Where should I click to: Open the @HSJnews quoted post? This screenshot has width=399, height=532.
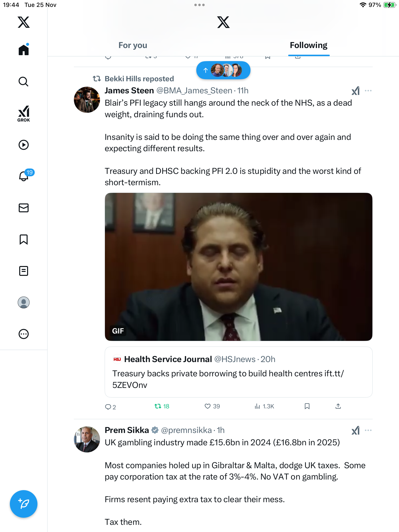(x=238, y=372)
